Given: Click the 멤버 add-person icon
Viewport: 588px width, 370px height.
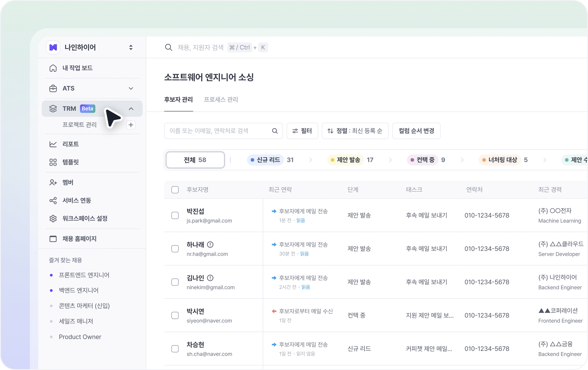Looking at the screenshot, I should click(x=53, y=182).
